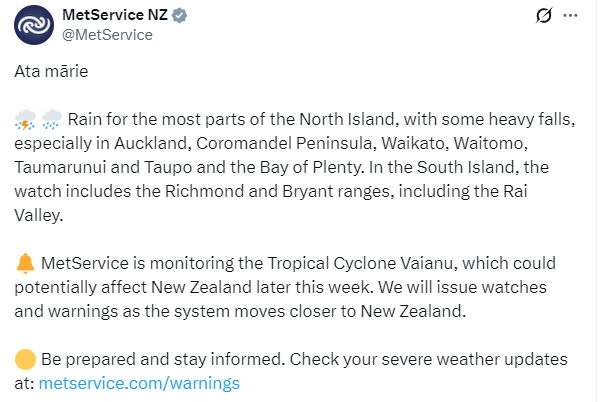Image resolution: width=600 pixels, height=402 pixels.
Task: Click the second rain cloud emoji
Action: click(x=51, y=122)
